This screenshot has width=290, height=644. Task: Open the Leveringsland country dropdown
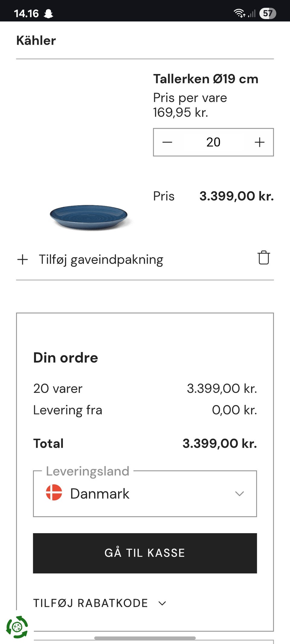point(145,494)
